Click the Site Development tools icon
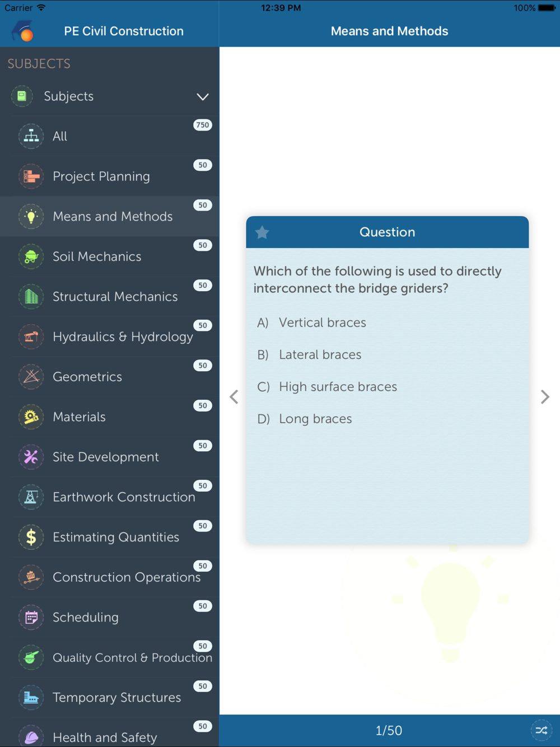Viewport: 560px width, 747px height. (31, 457)
